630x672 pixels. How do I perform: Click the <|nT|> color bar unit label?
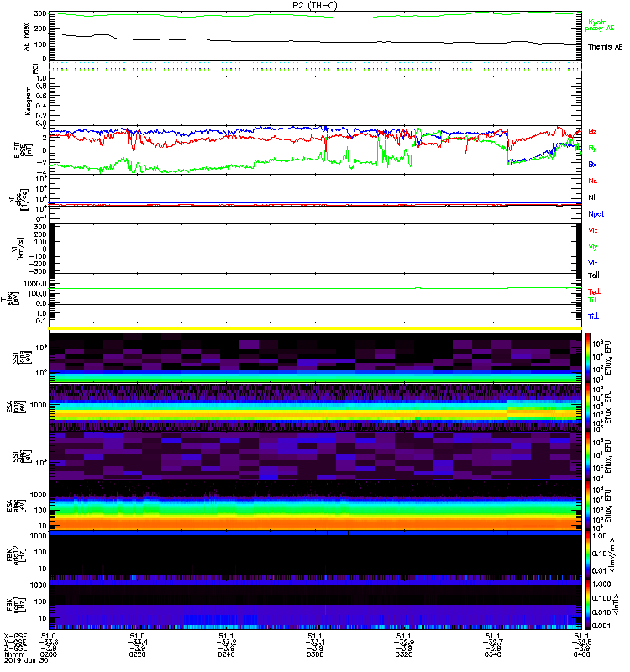[x=614, y=605]
